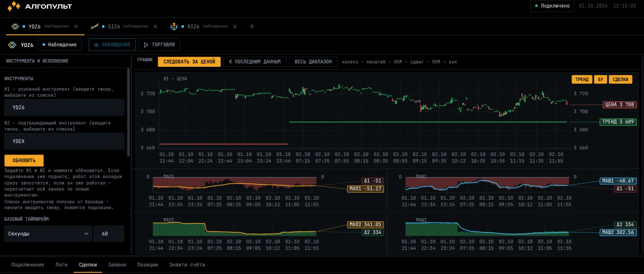Click the ТРЕНД 3 689 chart label
The image size is (644, 274).
pos(618,122)
